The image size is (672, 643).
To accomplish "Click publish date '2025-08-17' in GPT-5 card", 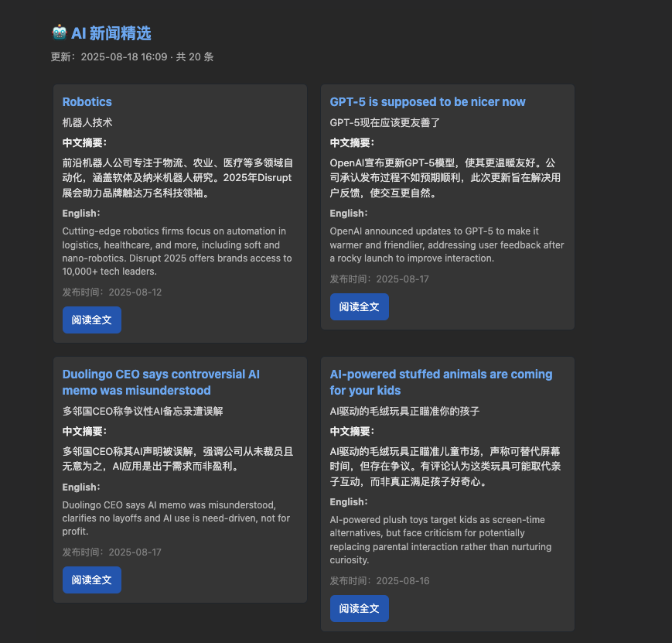I will click(402, 279).
